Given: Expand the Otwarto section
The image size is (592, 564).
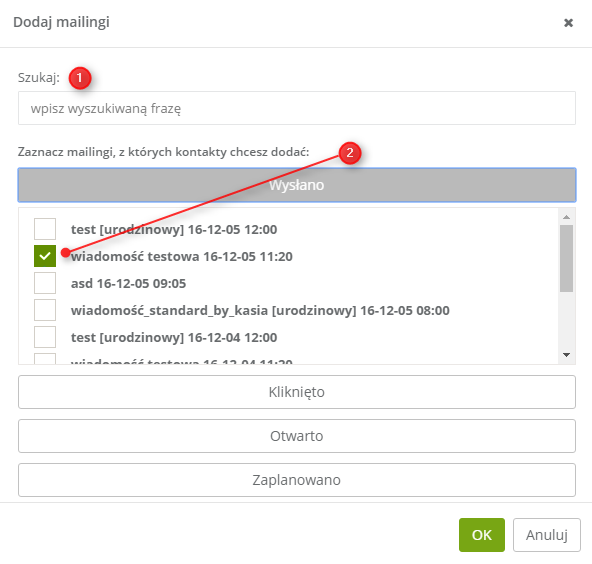Looking at the screenshot, I should 297,436.
